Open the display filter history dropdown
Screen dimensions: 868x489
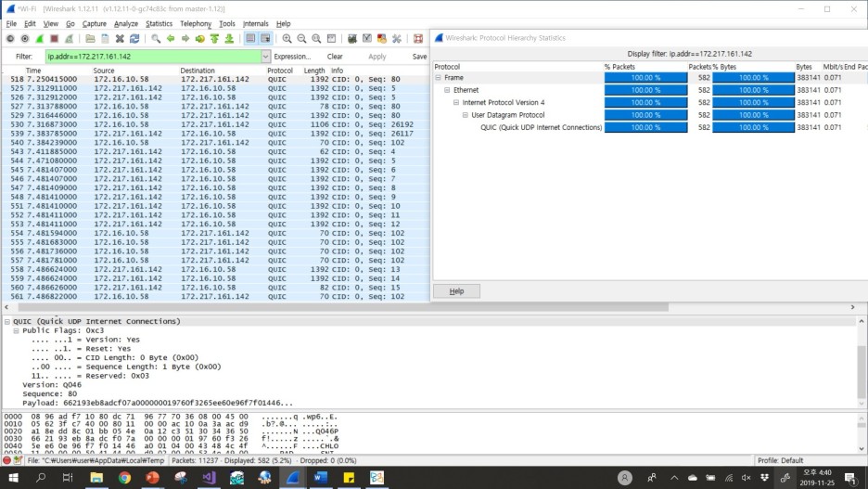(266, 57)
